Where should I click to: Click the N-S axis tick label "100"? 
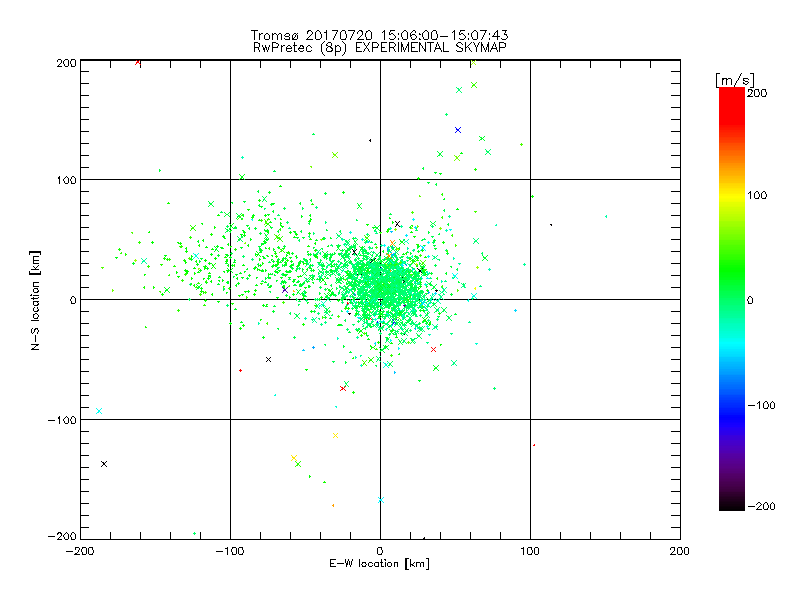pyautogui.click(x=66, y=180)
